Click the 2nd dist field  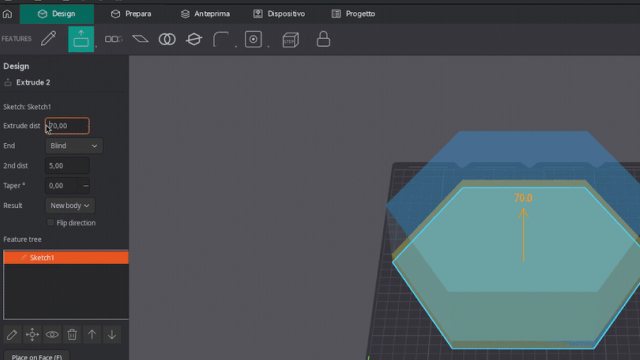pos(67,166)
